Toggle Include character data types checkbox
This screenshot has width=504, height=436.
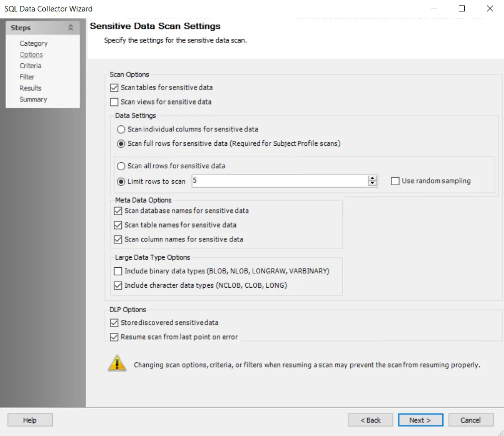tap(118, 286)
